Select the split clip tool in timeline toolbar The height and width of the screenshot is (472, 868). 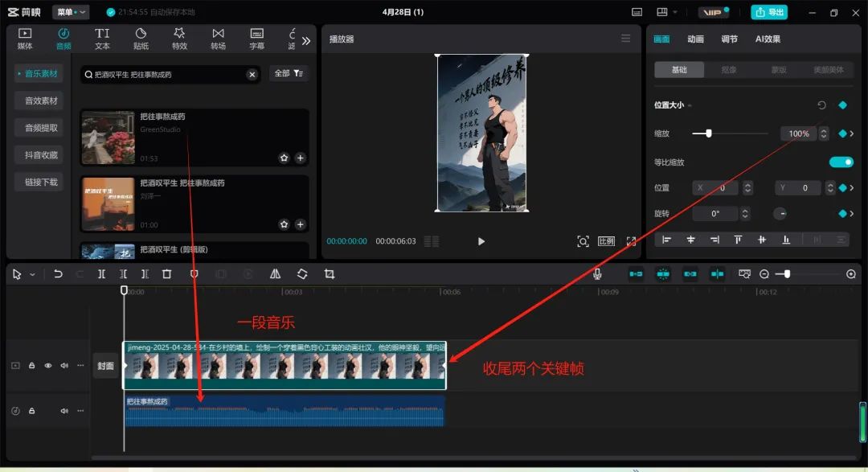pyautogui.click(x=101, y=274)
